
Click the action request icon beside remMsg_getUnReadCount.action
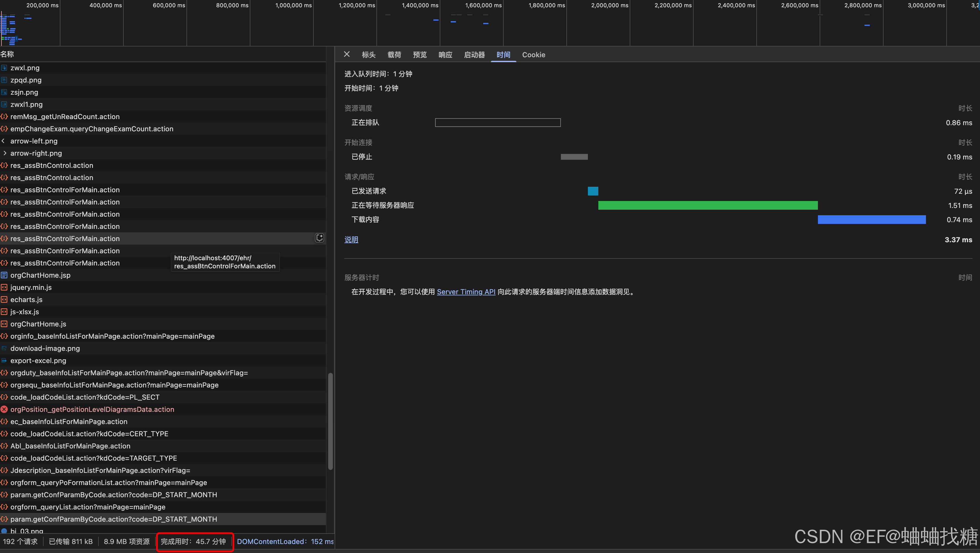tap(4, 116)
